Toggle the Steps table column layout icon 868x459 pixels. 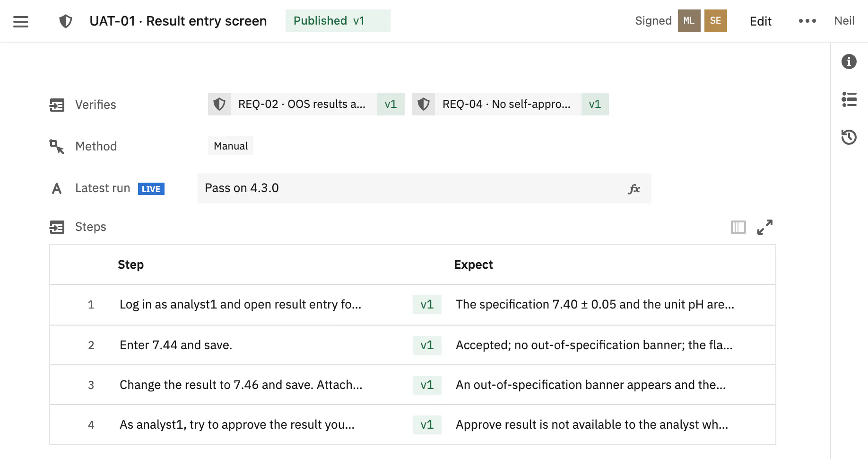(x=738, y=227)
